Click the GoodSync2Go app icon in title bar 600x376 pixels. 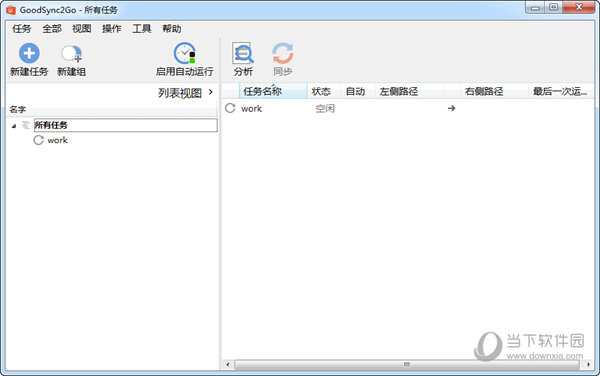[10, 10]
